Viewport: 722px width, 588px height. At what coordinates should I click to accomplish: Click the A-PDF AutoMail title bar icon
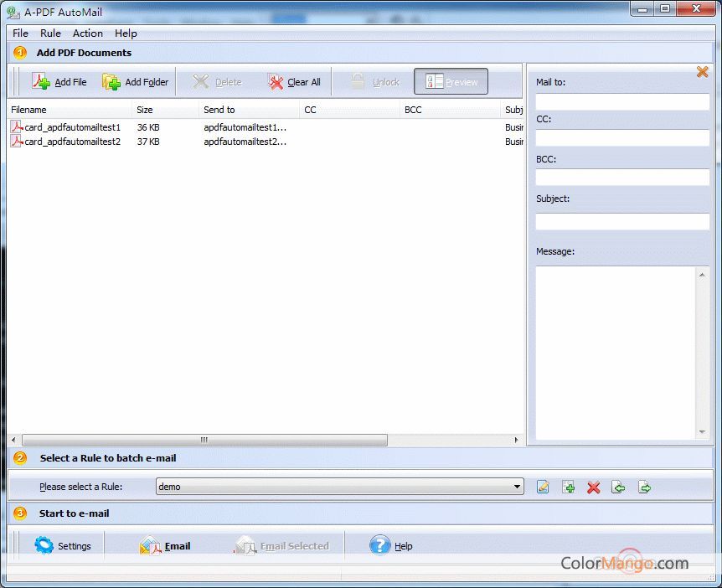point(13,13)
